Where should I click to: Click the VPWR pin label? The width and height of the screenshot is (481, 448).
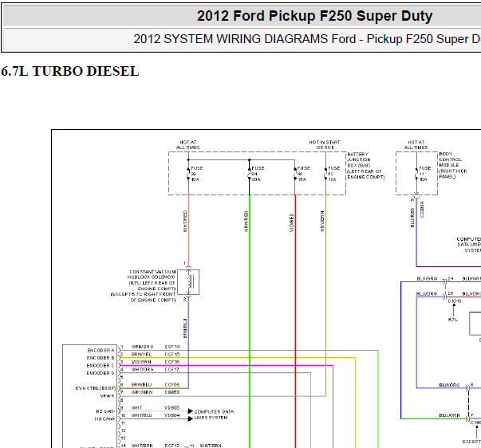107,396
